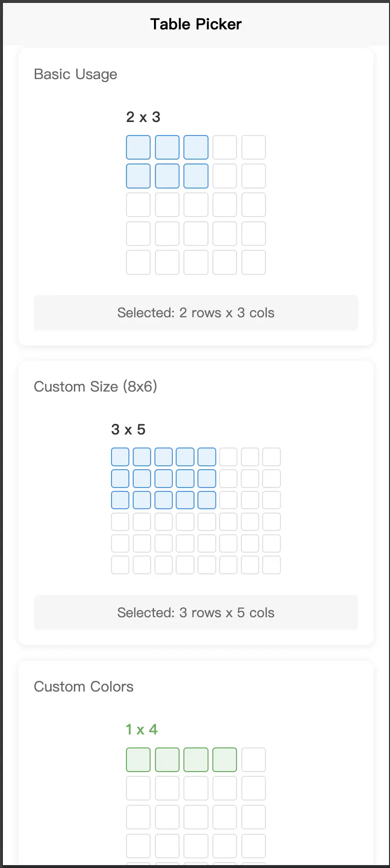Choose row 2, column 3 in Custom Colors grid
Screen dimensions: 390x868
click(196, 788)
